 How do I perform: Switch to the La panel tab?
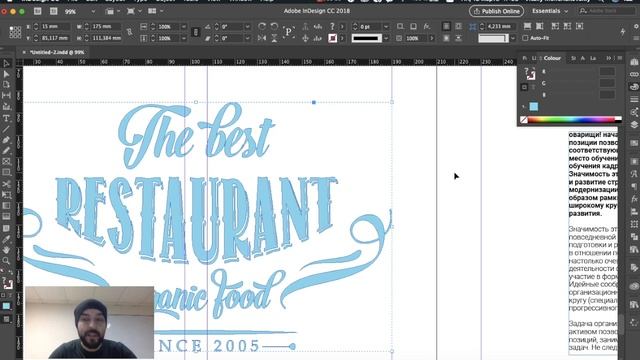pos(593,58)
